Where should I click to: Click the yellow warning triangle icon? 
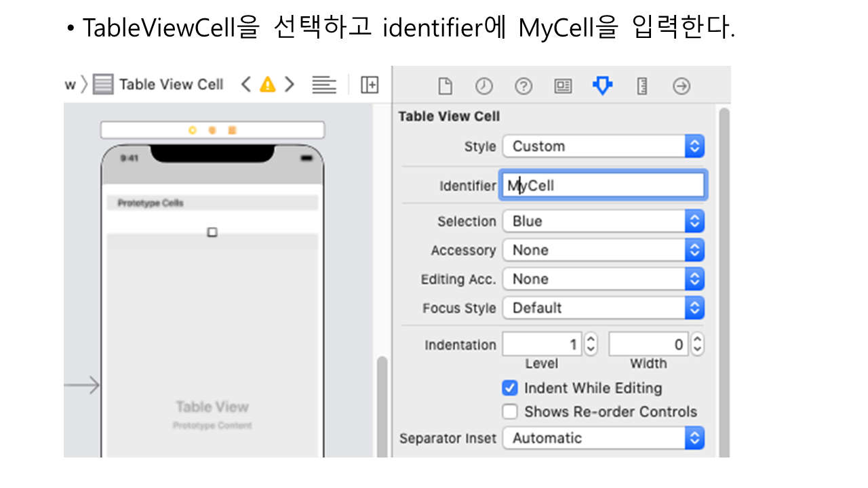tap(268, 85)
